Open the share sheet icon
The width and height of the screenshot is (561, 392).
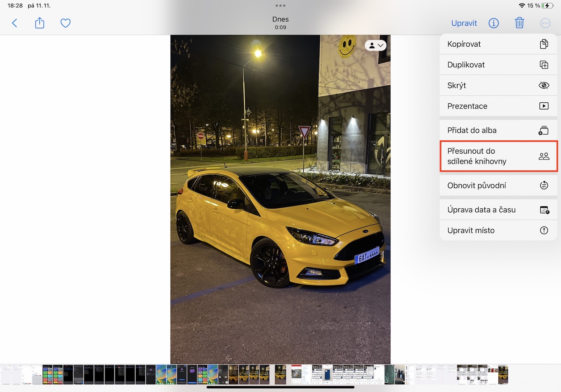[x=39, y=24]
